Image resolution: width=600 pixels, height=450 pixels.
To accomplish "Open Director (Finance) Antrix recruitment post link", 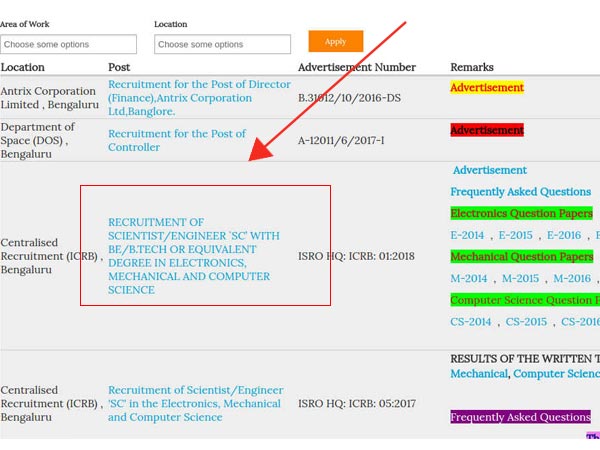I will pos(199,98).
